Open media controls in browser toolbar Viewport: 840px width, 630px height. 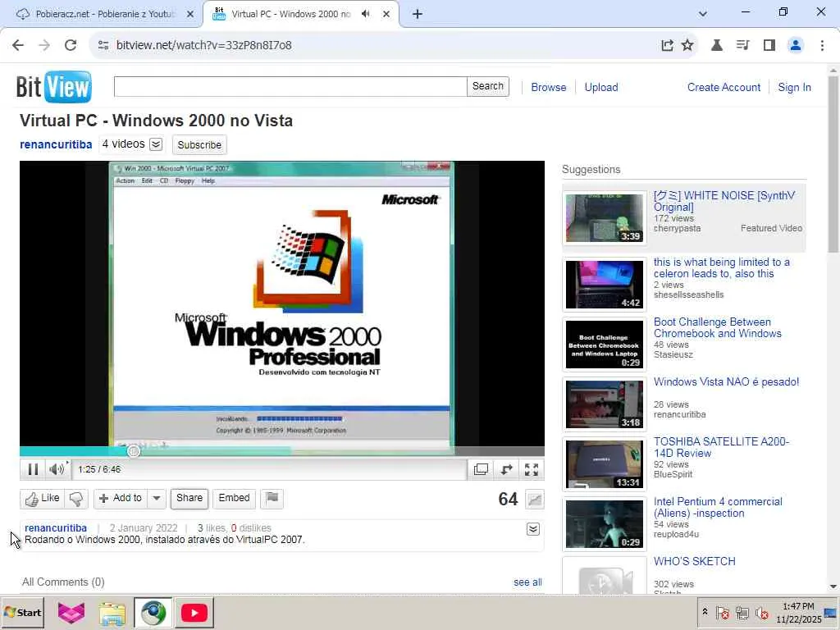(742, 45)
